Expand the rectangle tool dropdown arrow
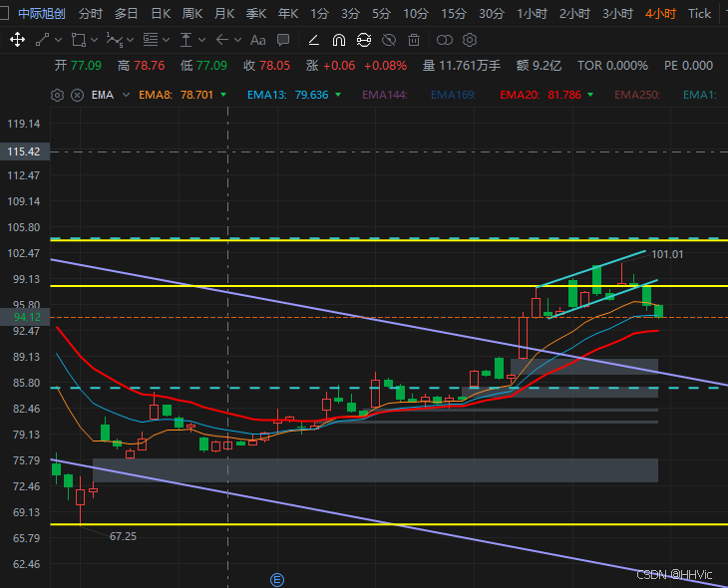 click(95, 40)
